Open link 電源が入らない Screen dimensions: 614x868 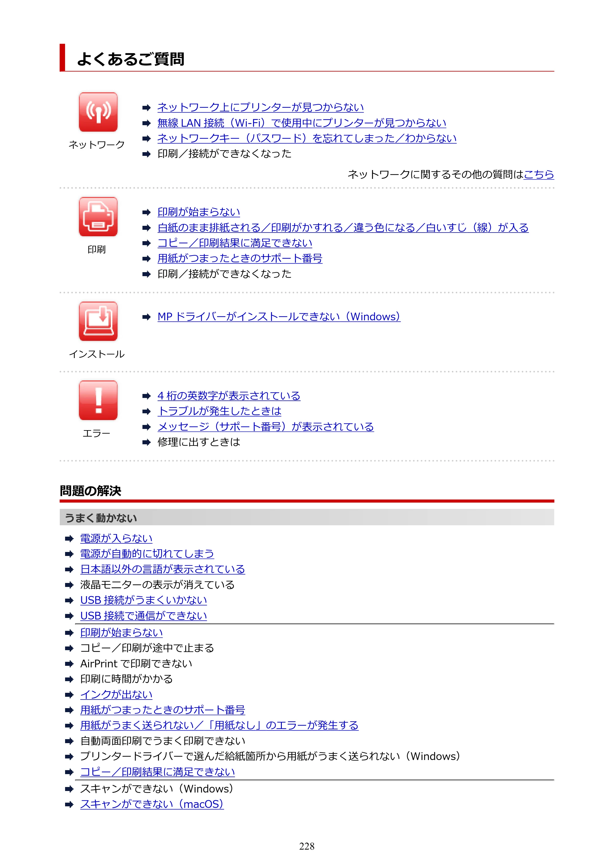(x=116, y=538)
